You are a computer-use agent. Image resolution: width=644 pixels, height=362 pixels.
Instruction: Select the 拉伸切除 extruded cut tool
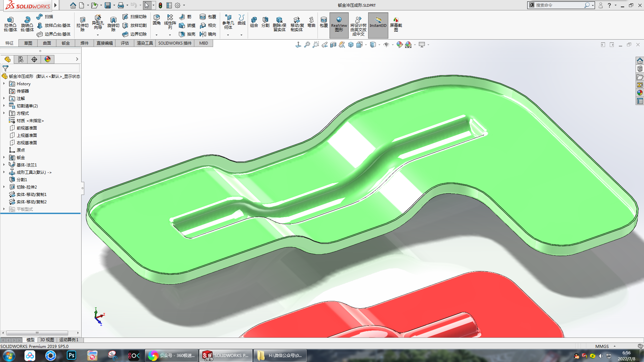pyautogui.click(x=83, y=24)
